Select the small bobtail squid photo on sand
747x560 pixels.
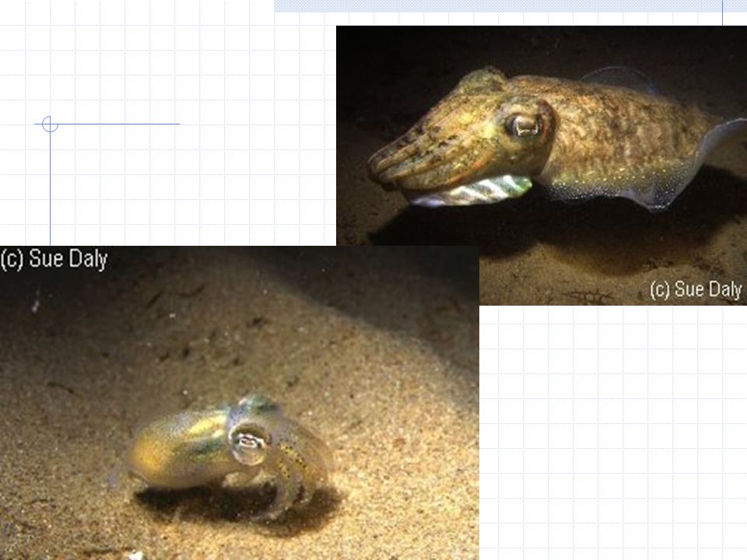[239, 403]
